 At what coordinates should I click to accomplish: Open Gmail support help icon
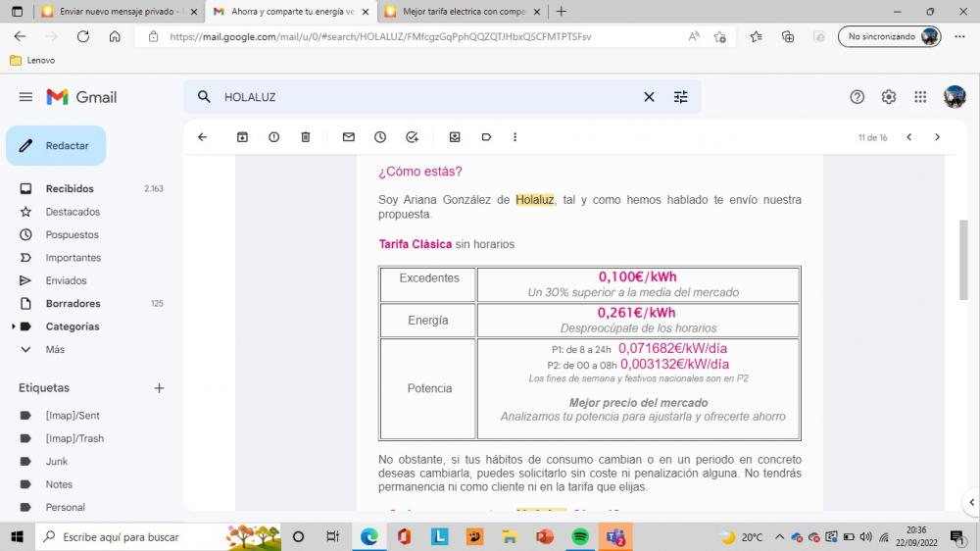coord(857,97)
